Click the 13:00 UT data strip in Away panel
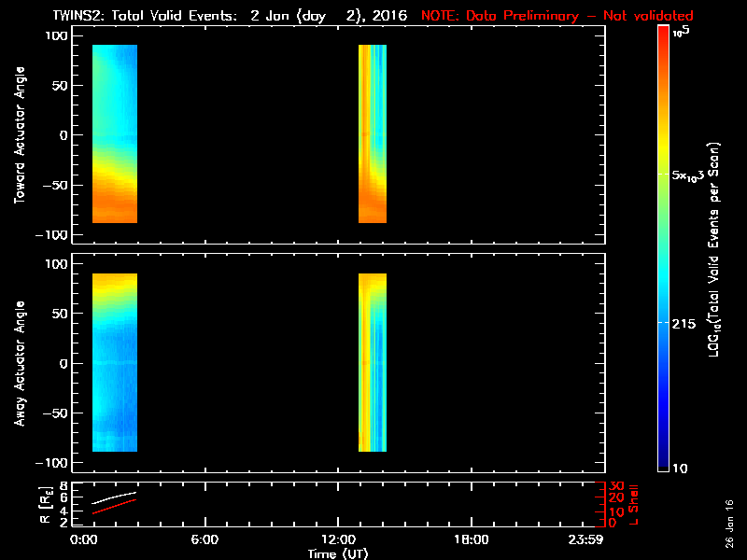 [373, 362]
